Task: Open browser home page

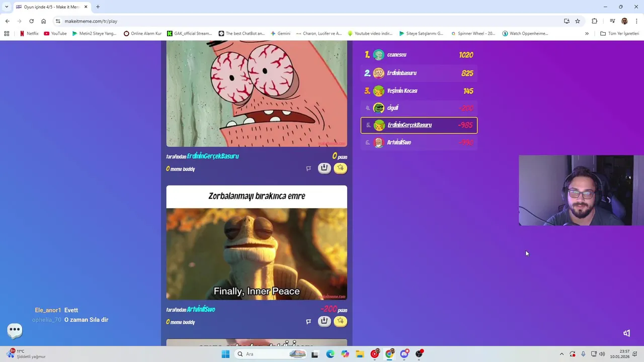Action: [x=43, y=21]
